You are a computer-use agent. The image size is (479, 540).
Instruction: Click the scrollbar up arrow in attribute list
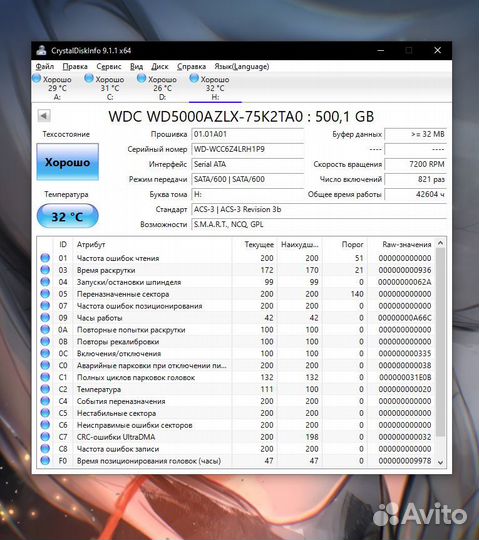(x=440, y=243)
